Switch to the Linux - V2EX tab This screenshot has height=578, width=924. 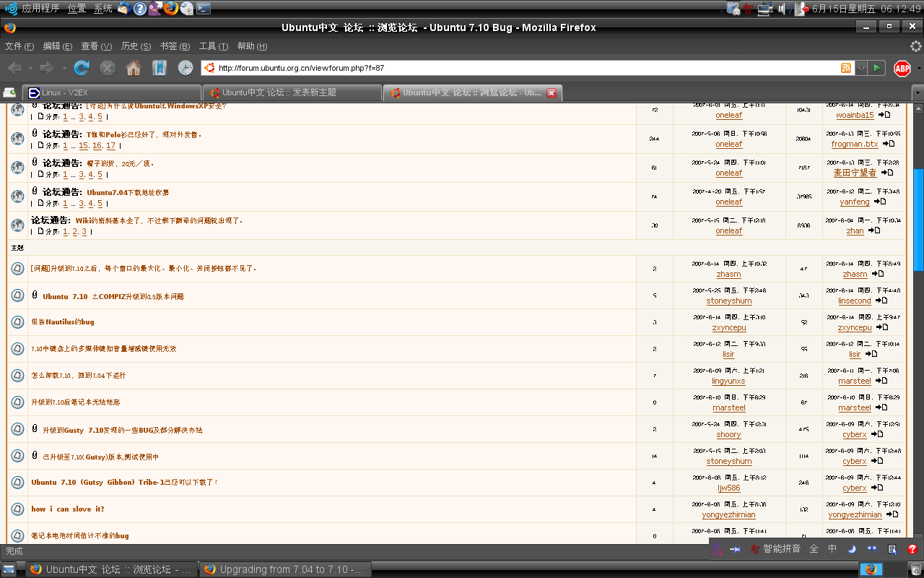(112, 92)
